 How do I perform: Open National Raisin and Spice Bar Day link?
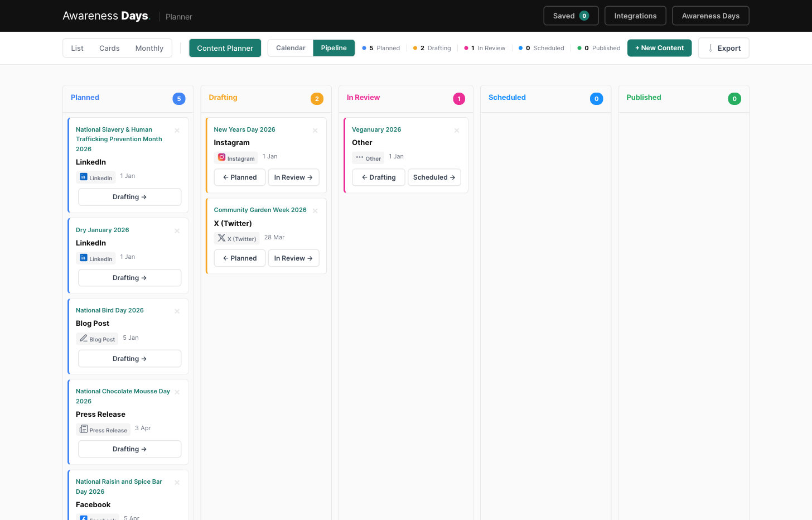119,487
